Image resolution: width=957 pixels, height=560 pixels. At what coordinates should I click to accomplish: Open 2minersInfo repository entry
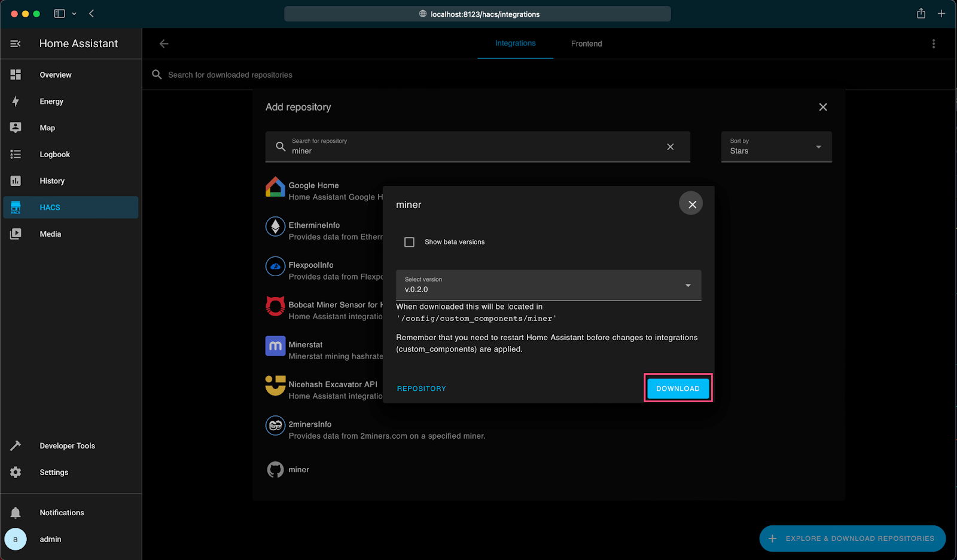tap(549, 430)
